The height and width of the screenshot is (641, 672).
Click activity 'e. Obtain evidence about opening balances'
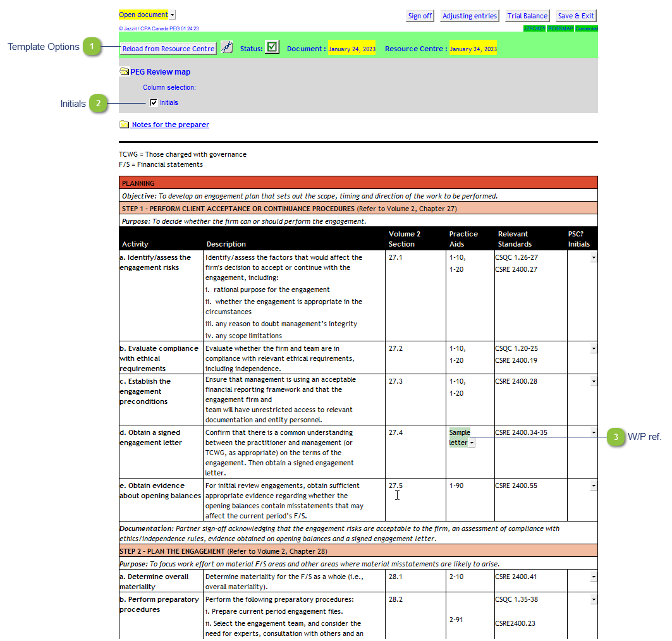click(161, 491)
